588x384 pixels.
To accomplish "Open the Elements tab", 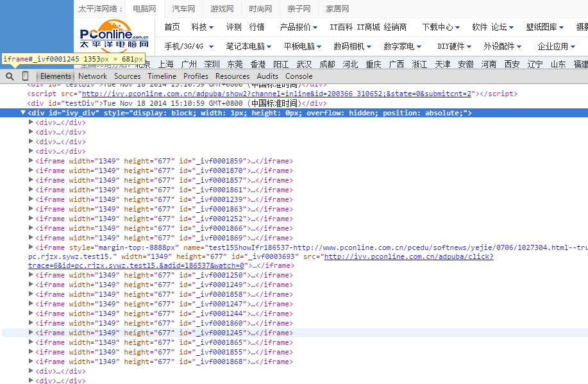I will pos(56,76).
